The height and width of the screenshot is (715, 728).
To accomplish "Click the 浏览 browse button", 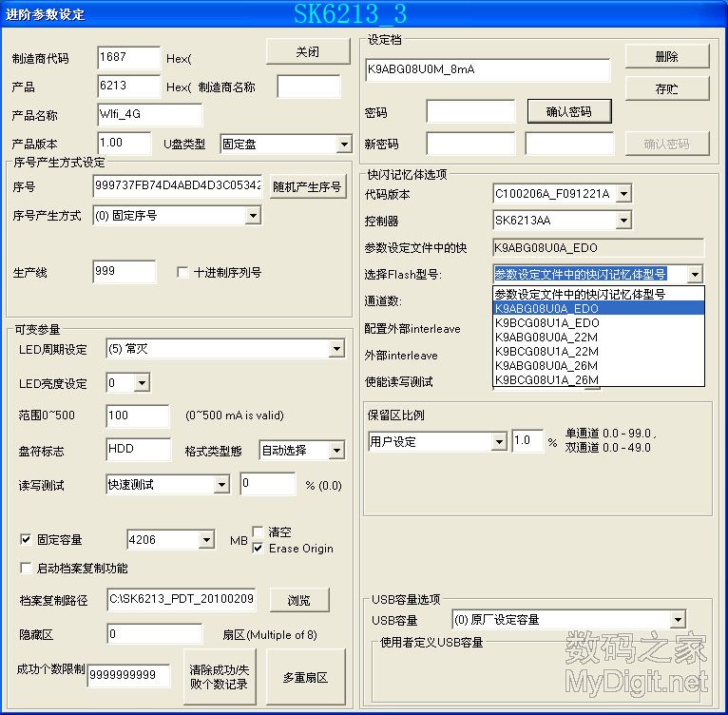I will 299,600.
